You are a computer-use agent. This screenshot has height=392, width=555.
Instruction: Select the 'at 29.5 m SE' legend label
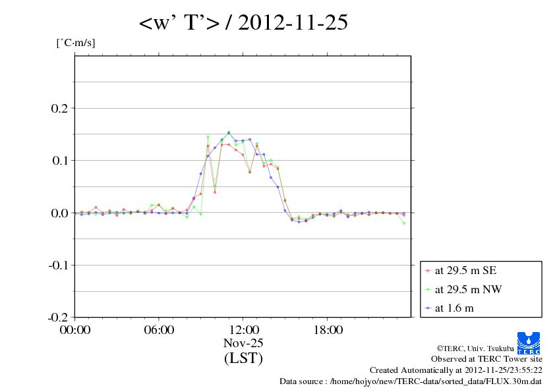467,270
